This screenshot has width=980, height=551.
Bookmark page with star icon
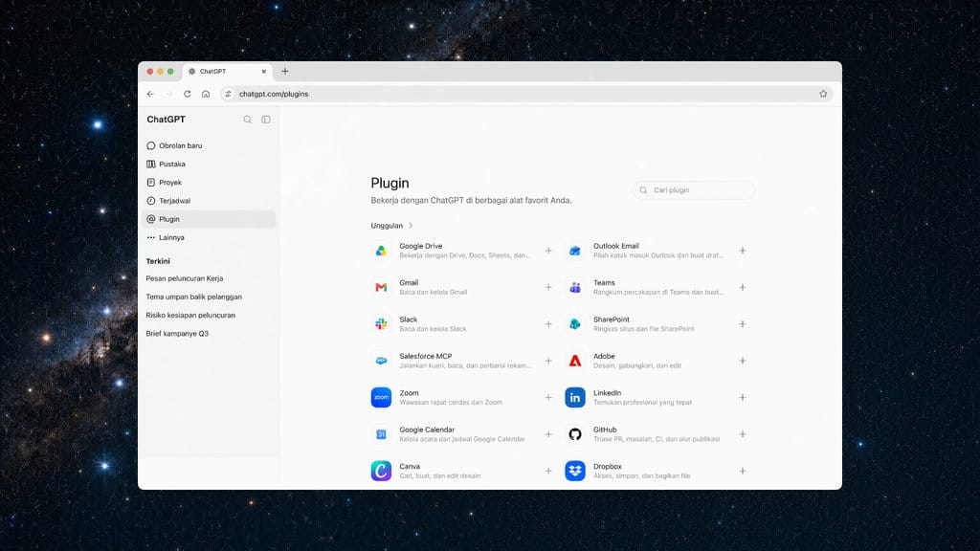[x=823, y=94]
